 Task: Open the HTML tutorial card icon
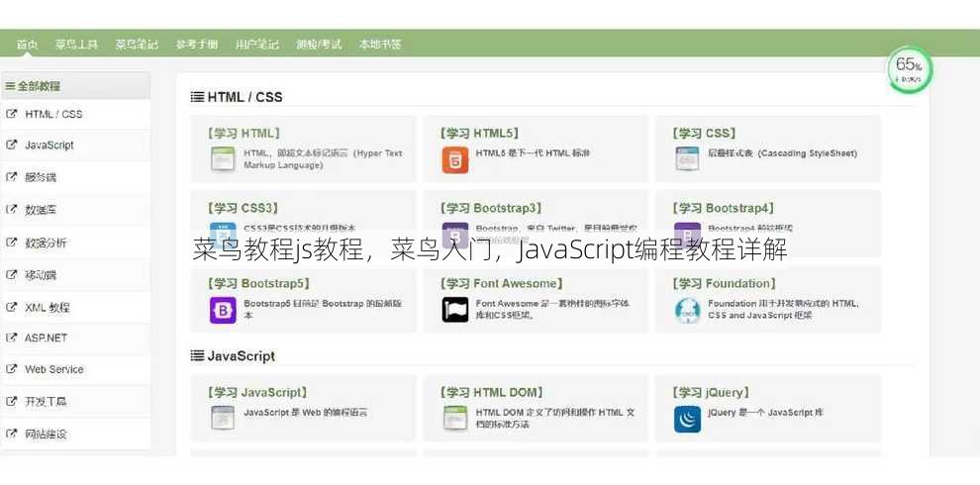223,158
